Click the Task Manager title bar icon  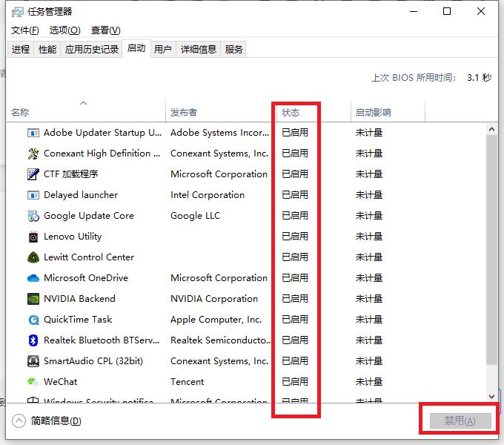17,12
